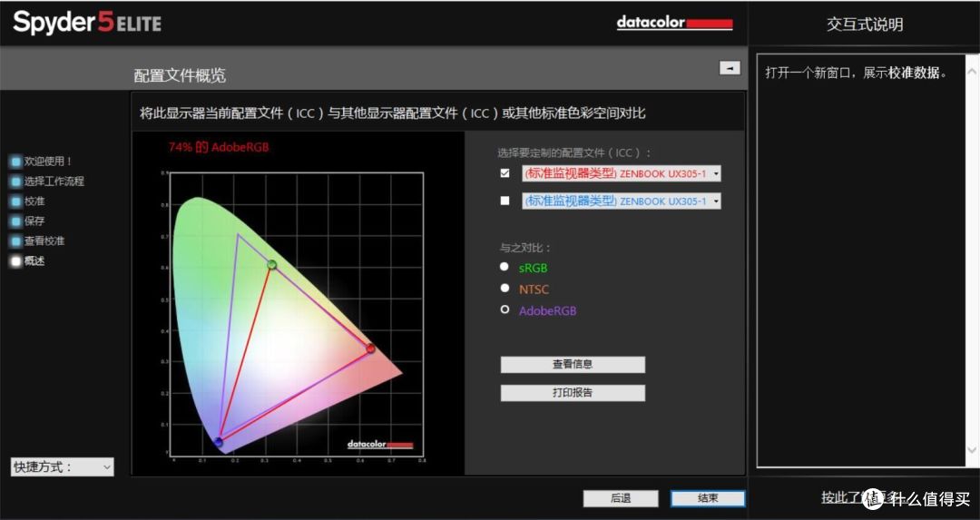Go to the 校准 workflow step

click(x=34, y=201)
